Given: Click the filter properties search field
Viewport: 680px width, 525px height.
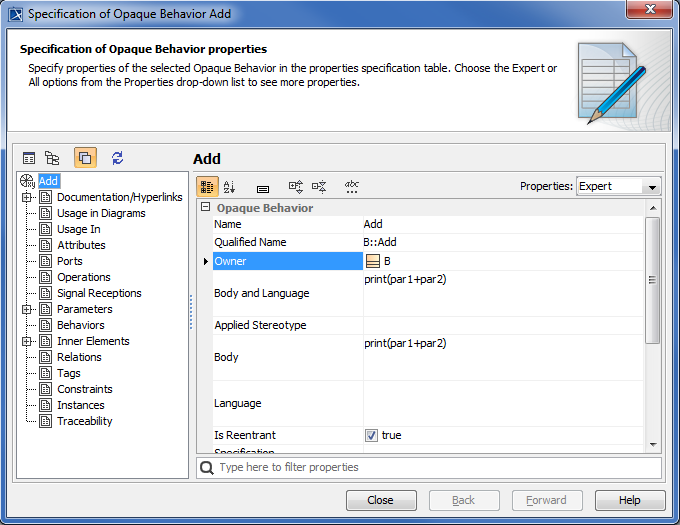Looking at the screenshot, I should pos(429,467).
